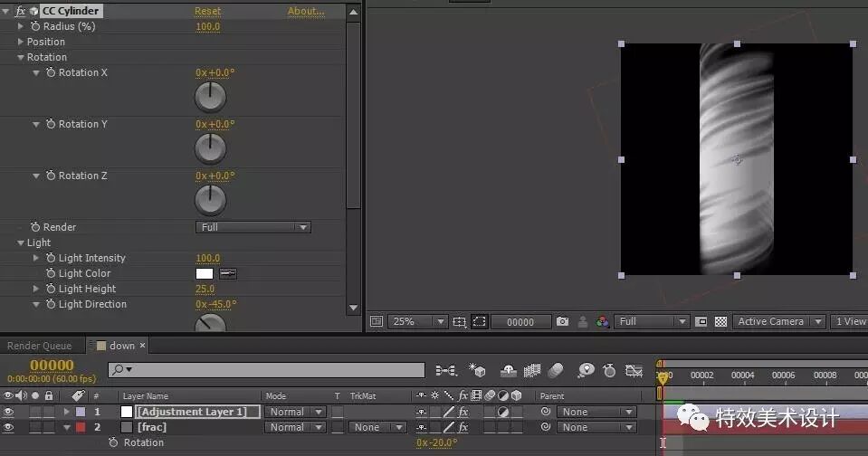Click the always preview this view icon
This screenshot has width=868, height=456.
pyautogui.click(x=377, y=321)
